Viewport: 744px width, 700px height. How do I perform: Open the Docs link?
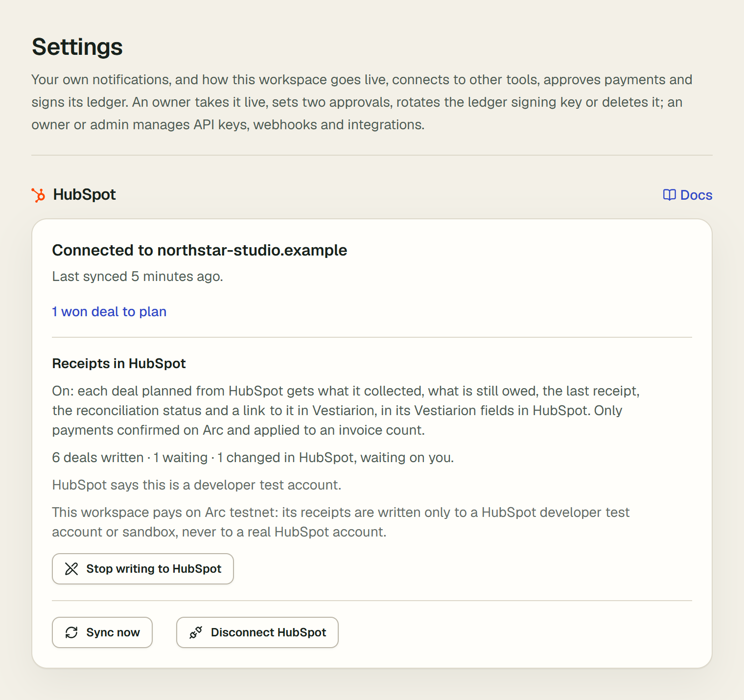[x=687, y=195]
